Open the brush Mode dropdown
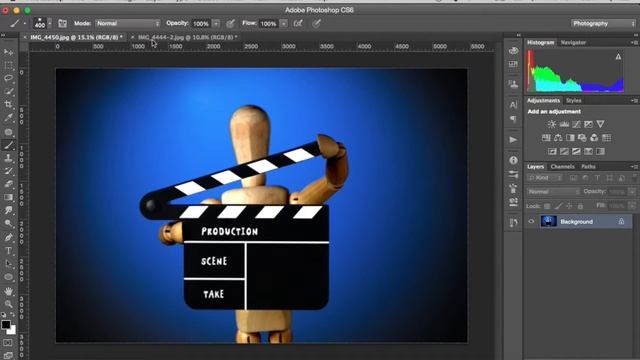The height and width of the screenshot is (360, 640). coord(128,24)
